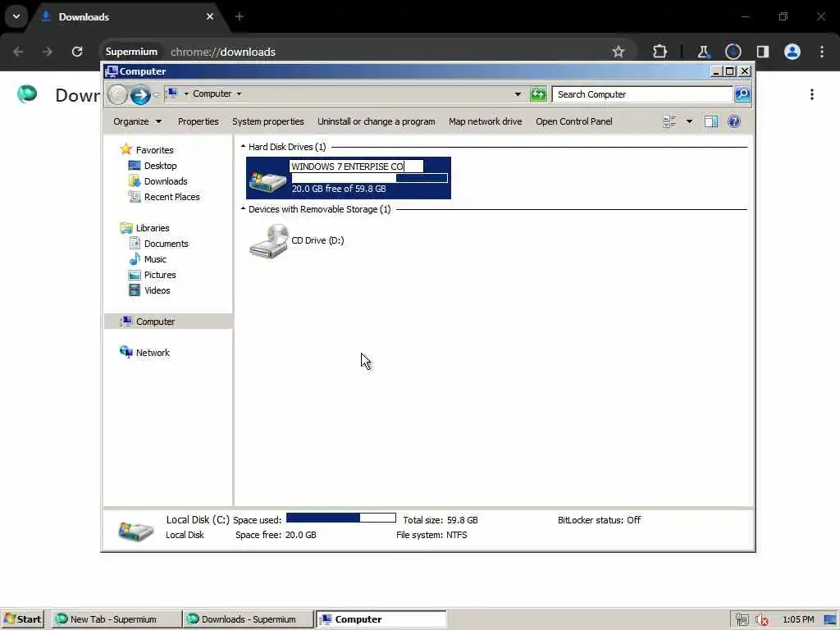Screen dimensions: 840x630
Task: Click the new tab plus button
Action: [240, 16]
